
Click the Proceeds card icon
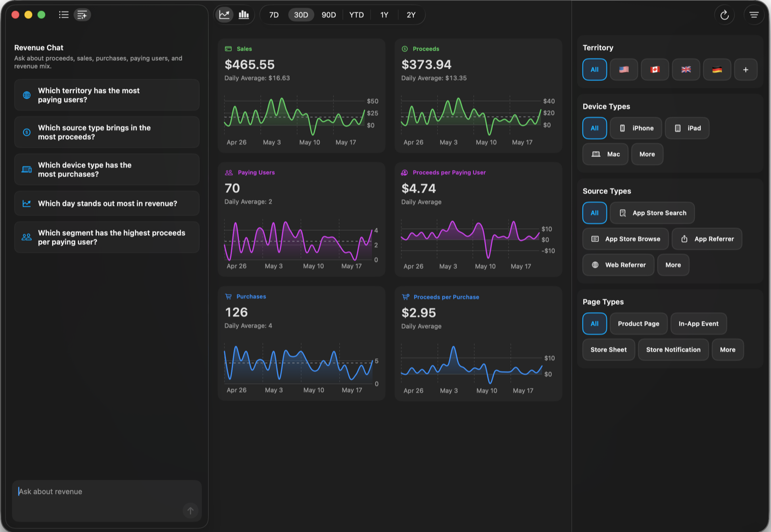pos(405,49)
